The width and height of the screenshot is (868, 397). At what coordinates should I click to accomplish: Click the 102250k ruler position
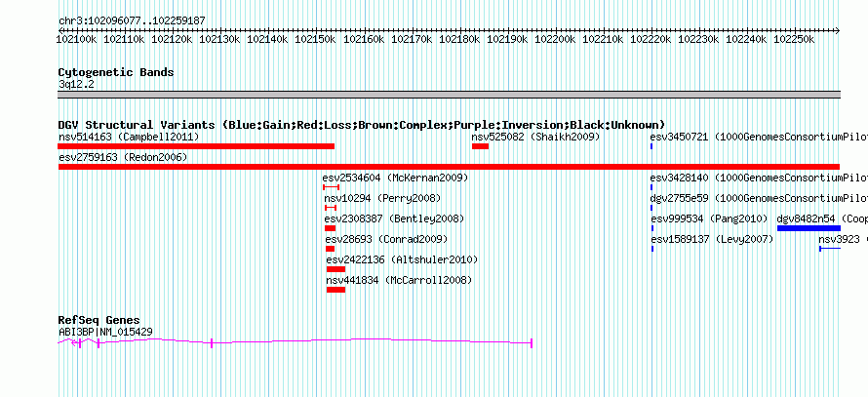point(795,39)
